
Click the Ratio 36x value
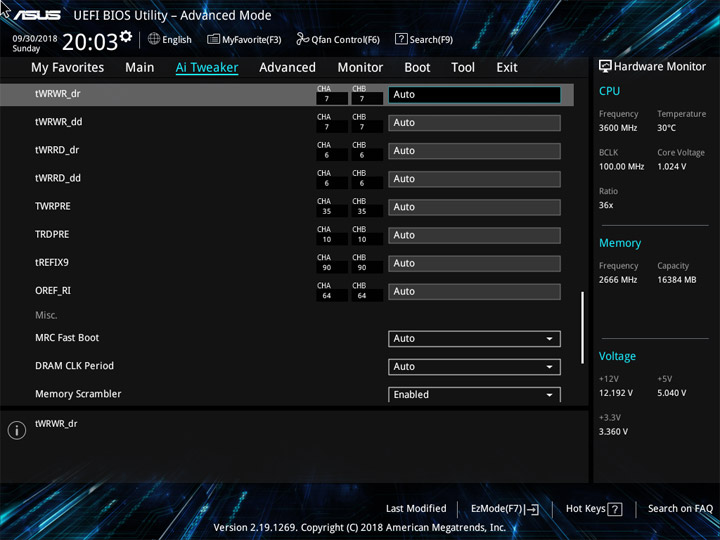click(x=606, y=205)
